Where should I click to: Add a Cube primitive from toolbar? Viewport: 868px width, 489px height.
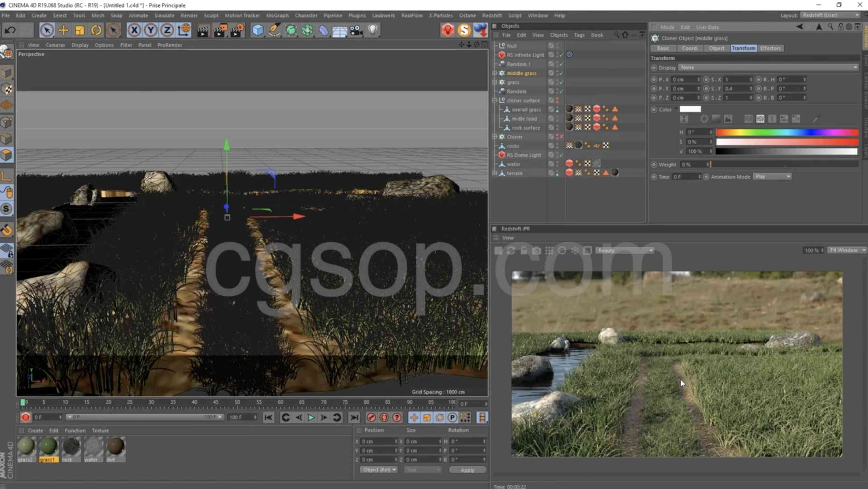click(258, 30)
